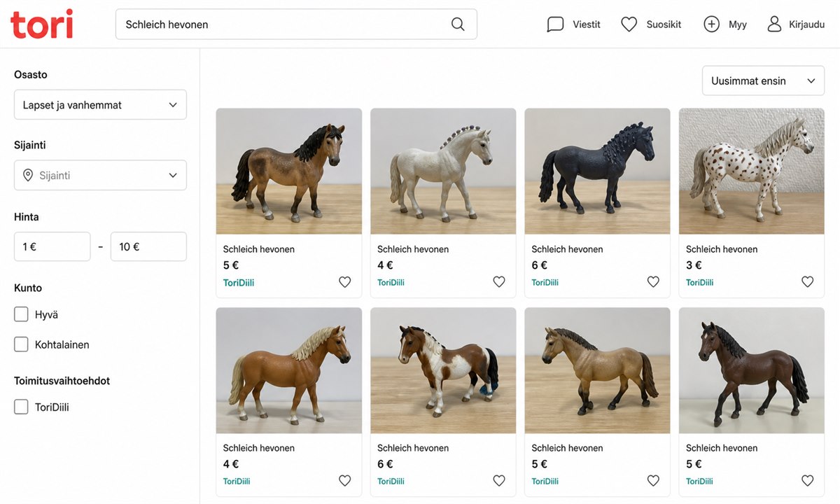The height and width of the screenshot is (504, 840).
Task: Click ToriDiili label under the black horse
Action: coord(545,283)
